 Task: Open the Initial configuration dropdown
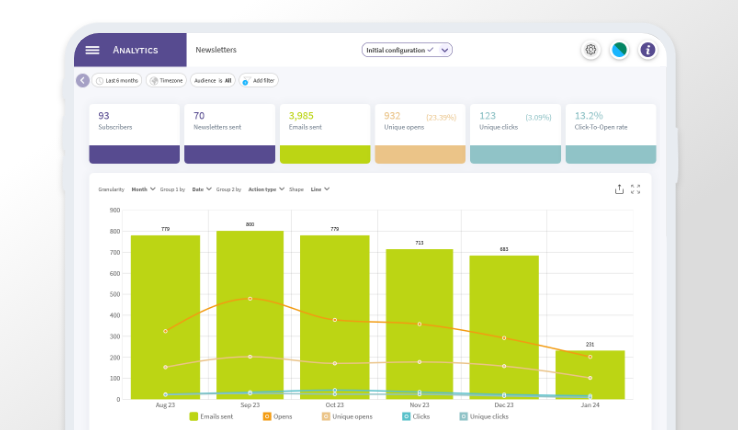tap(407, 50)
